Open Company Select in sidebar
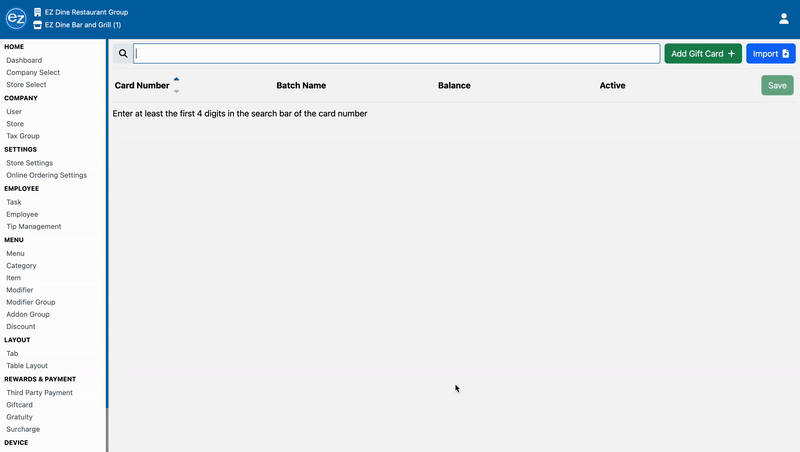Screen dimensions: 800x452 click(x=33, y=72)
